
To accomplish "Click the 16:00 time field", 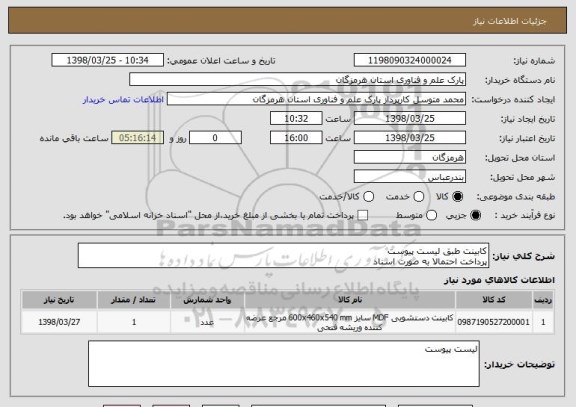I will [x=296, y=138].
